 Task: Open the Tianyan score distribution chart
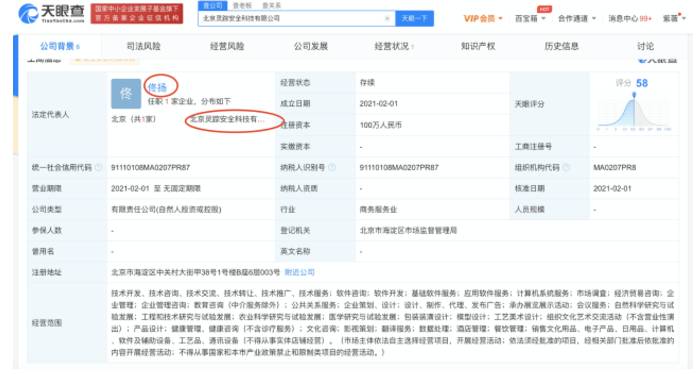click(x=634, y=112)
